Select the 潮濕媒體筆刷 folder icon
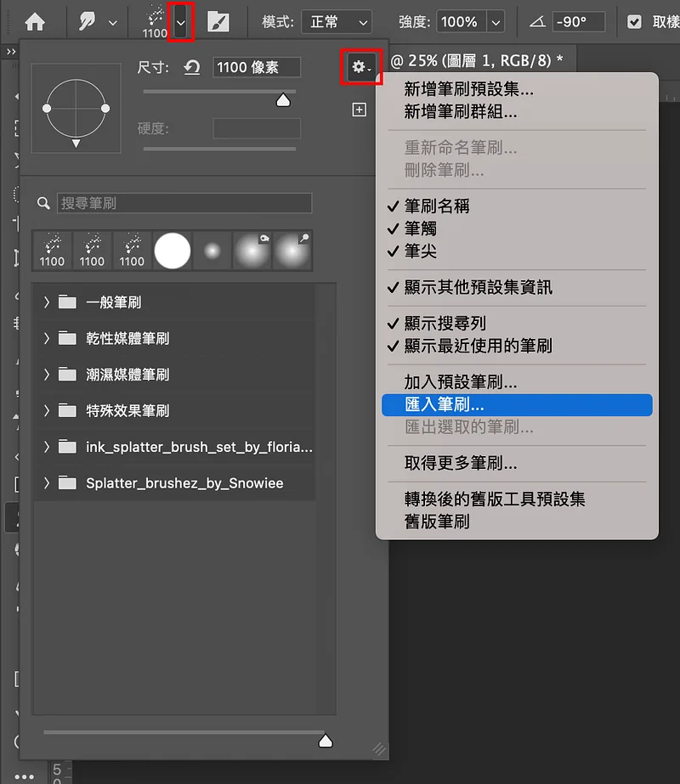Image resolution: width=680 pixels, height=784 pixels. point(67,375)
